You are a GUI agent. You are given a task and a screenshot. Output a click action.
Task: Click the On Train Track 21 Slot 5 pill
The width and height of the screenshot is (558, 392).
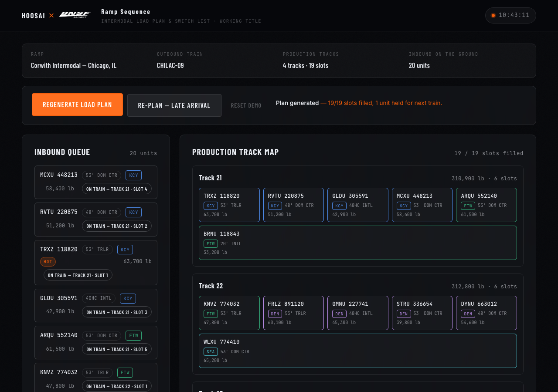[117, 349]
